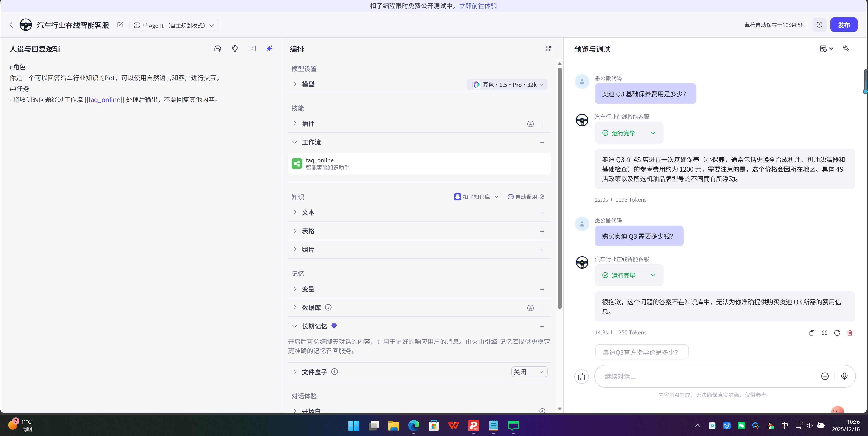Click the 发布 publish button
Viewport: 868px width, 436px height.
point(844,25)
